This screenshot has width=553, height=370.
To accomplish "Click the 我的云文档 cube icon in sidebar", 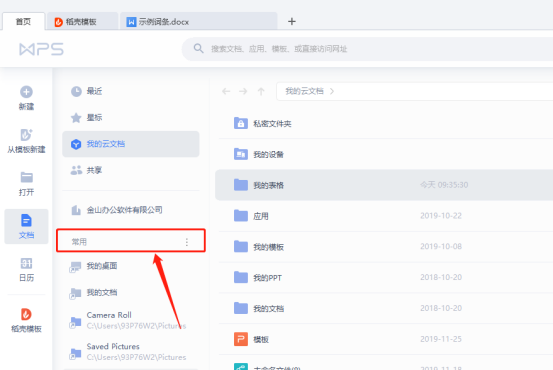I will tap(76, 144).
